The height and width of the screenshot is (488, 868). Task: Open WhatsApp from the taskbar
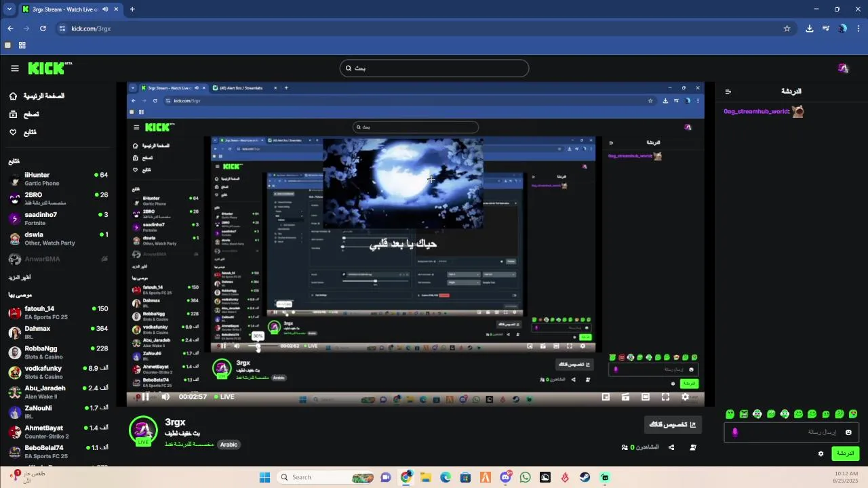526,477
